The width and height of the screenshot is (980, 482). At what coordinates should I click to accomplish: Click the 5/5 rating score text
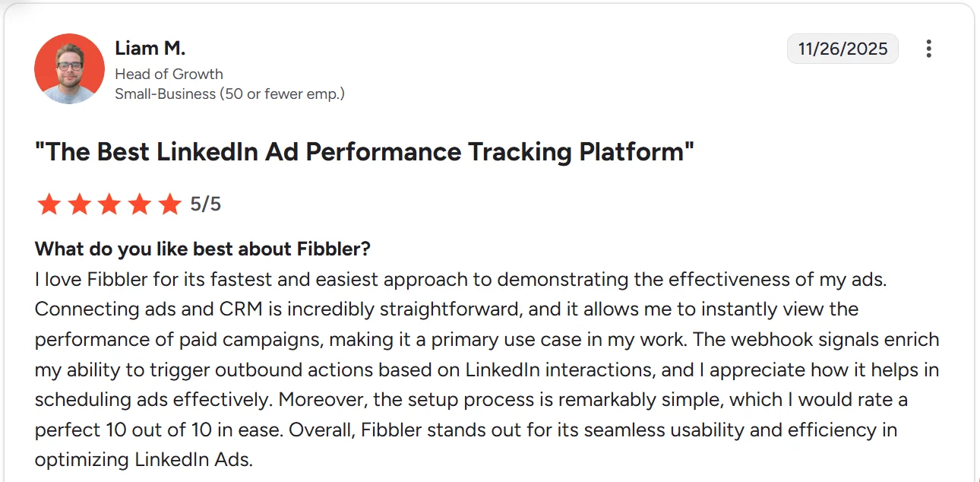pos(205,204)
